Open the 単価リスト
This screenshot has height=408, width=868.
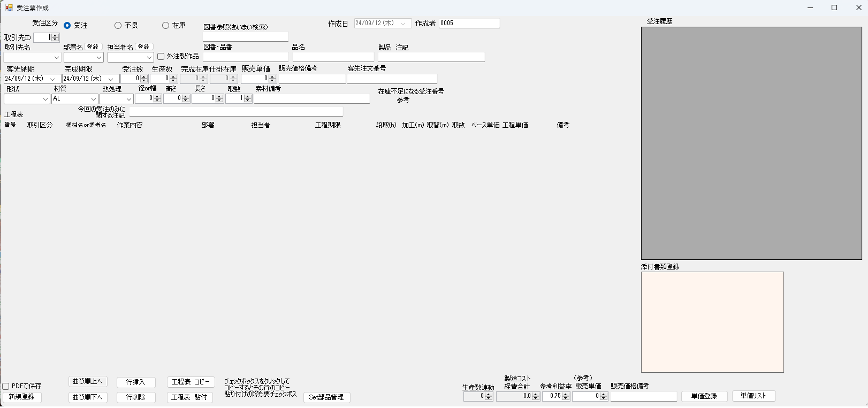(753, 396)
